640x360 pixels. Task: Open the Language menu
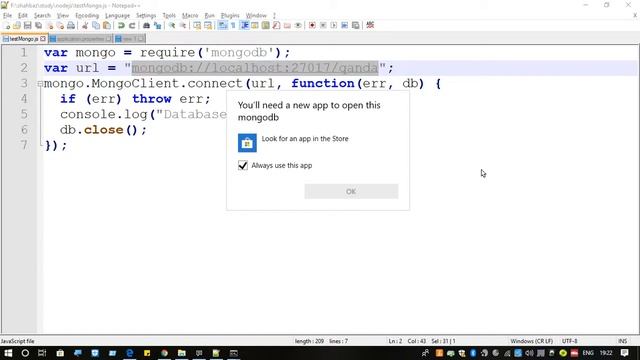(117, 16)
